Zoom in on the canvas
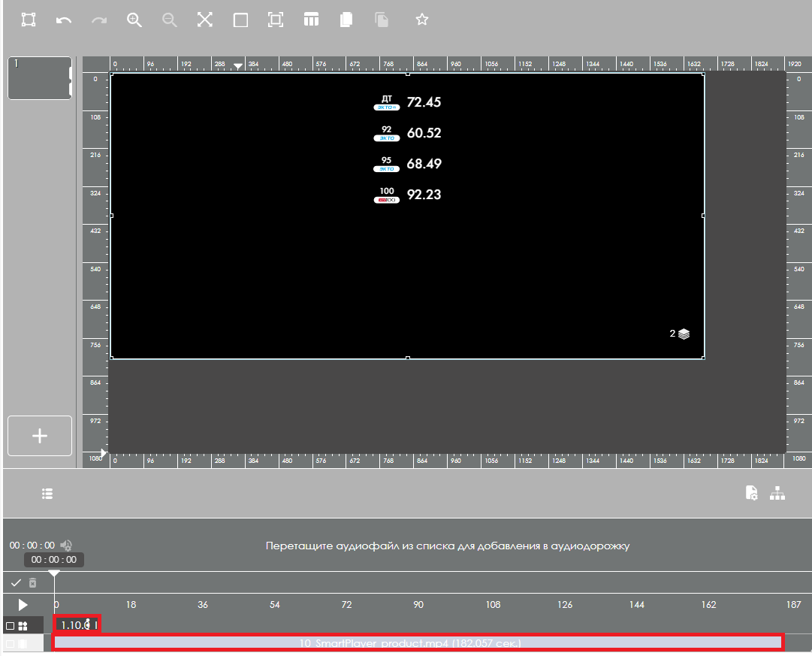Viewport: 812px width, 656px height. (134, 20)
